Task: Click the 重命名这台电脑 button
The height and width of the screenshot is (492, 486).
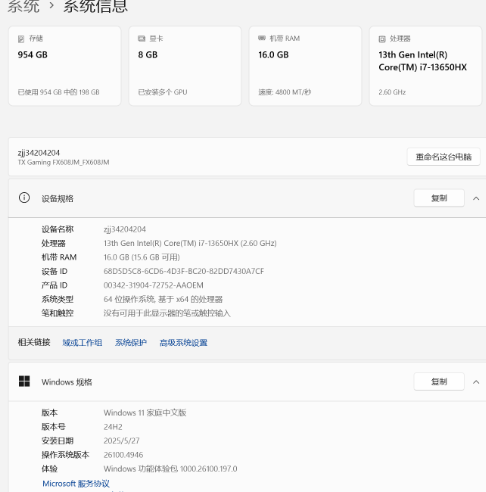Action: (444, 157)
